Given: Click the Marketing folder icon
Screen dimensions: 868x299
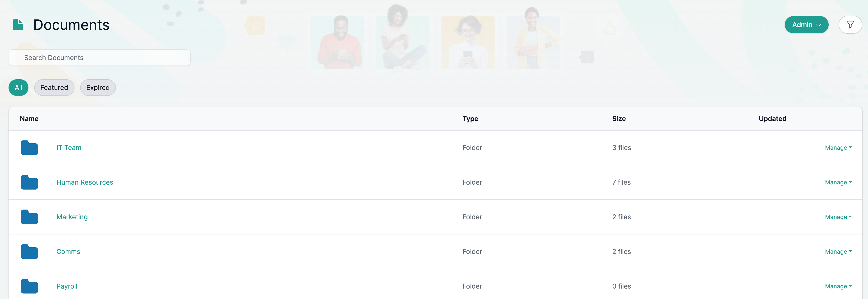Looking at the screenshot, I should point(29,217).
